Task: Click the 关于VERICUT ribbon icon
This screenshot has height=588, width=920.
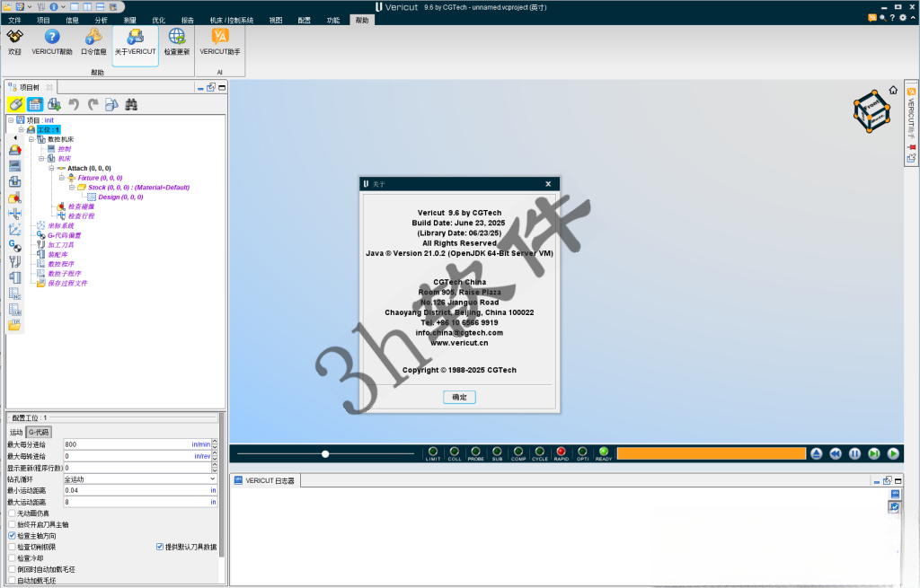Action: pyautogui.click(x=136, y=37)
